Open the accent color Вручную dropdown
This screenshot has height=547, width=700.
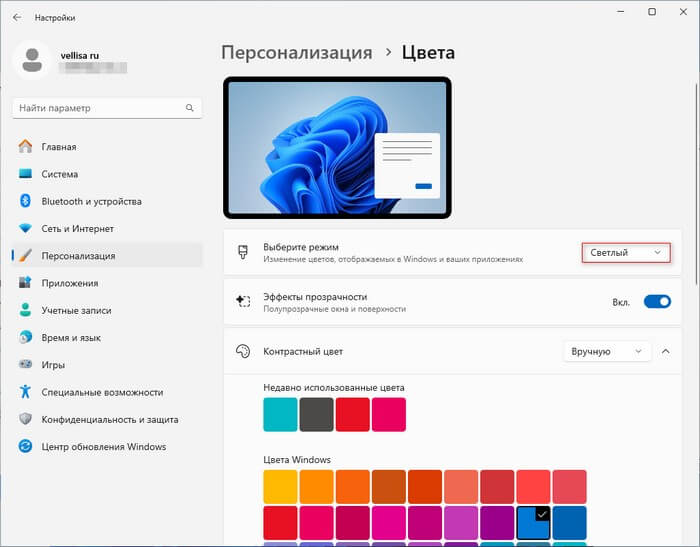(x=608, y=352)
